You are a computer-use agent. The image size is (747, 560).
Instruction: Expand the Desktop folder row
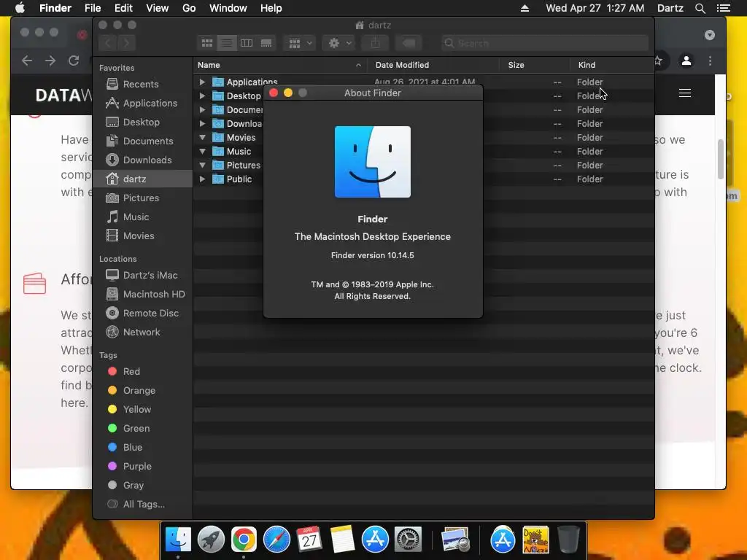202,96
